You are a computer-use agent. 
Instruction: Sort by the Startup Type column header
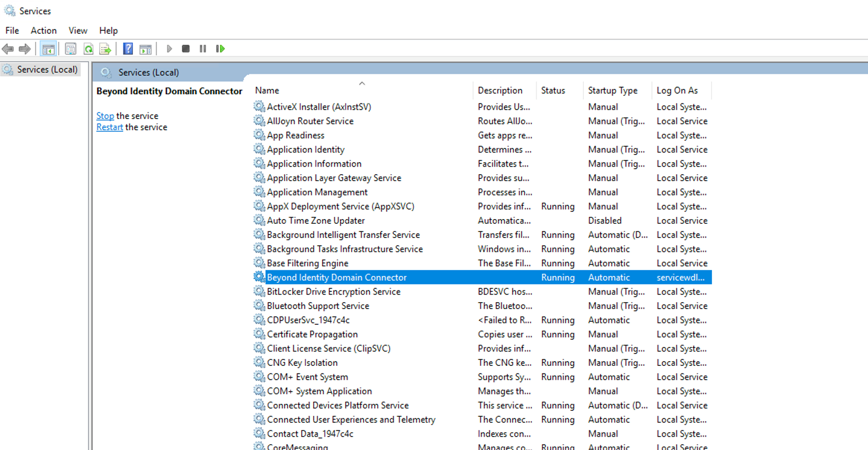[612, 91]
